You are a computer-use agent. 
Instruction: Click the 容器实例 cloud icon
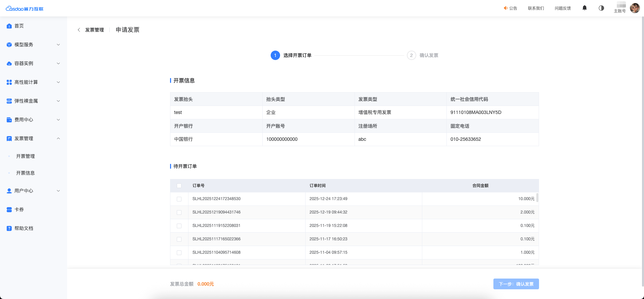coord(9,63)
